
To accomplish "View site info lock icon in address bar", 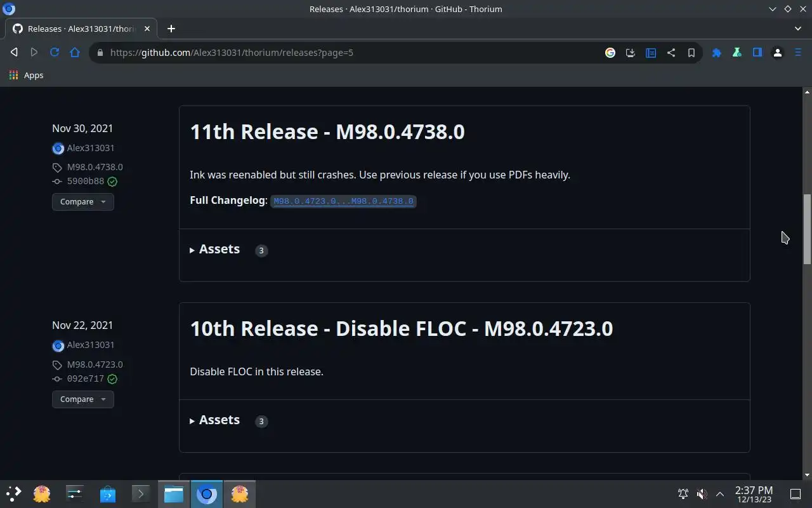I will [100, 53].
